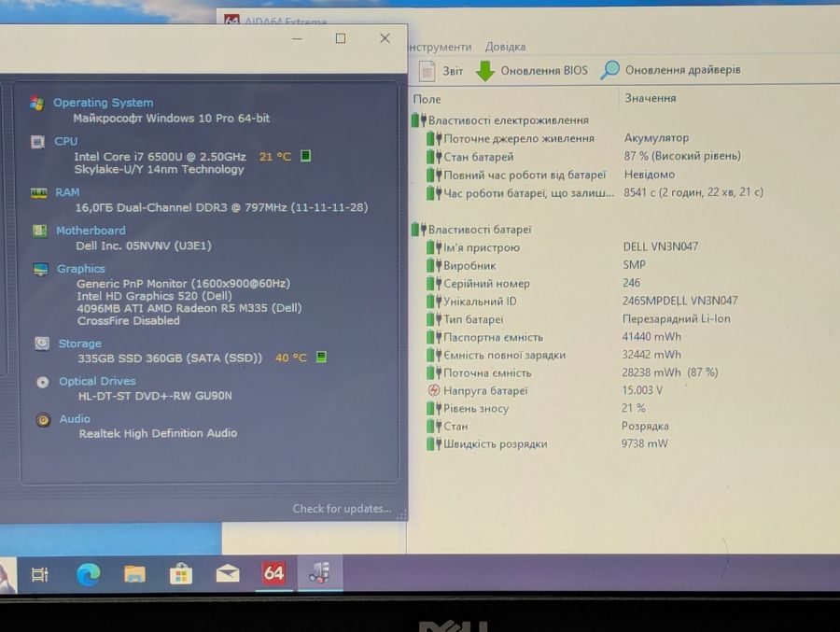Open the Audio section link

tap(75, 418)
